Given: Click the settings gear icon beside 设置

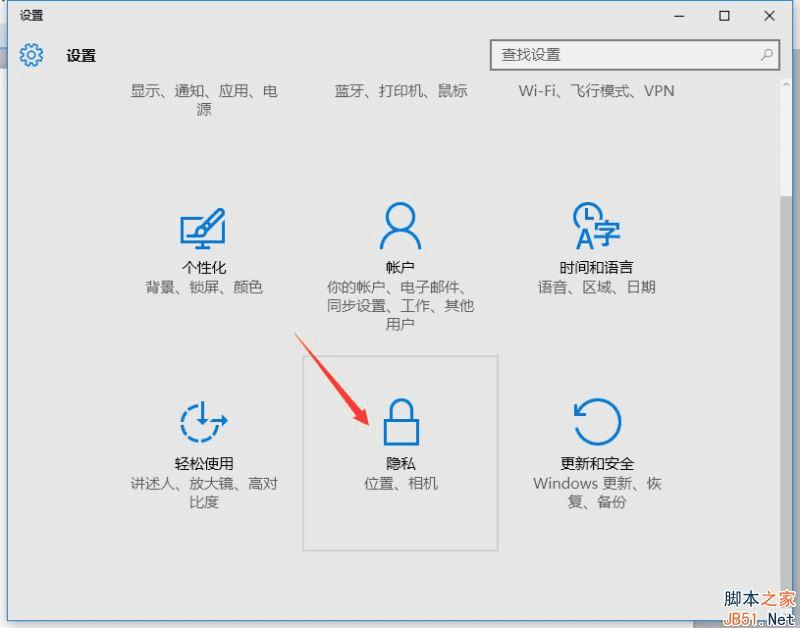Looking at the screenshot, I should 31,55.
